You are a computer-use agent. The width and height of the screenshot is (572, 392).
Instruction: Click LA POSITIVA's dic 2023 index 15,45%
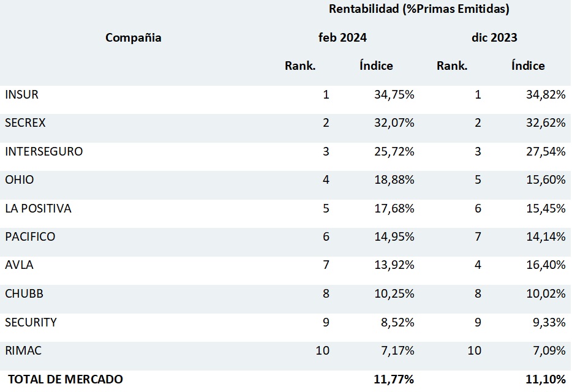(546, 208)
